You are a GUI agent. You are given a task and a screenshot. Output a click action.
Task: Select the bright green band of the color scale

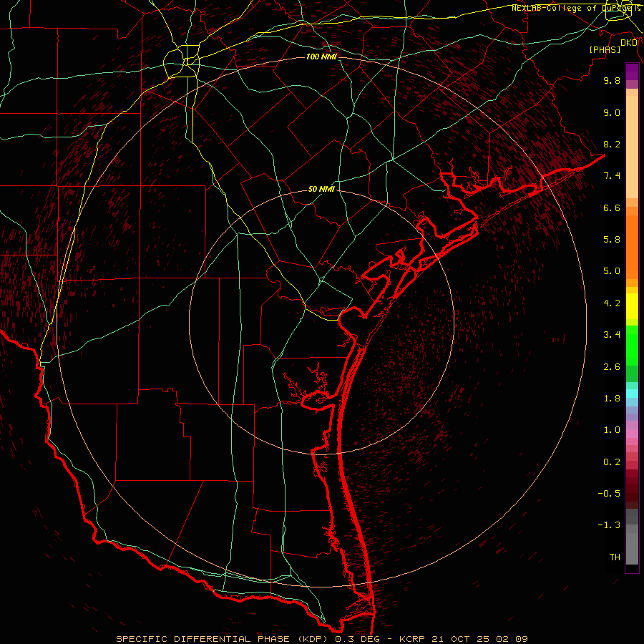tap(632, 345)
